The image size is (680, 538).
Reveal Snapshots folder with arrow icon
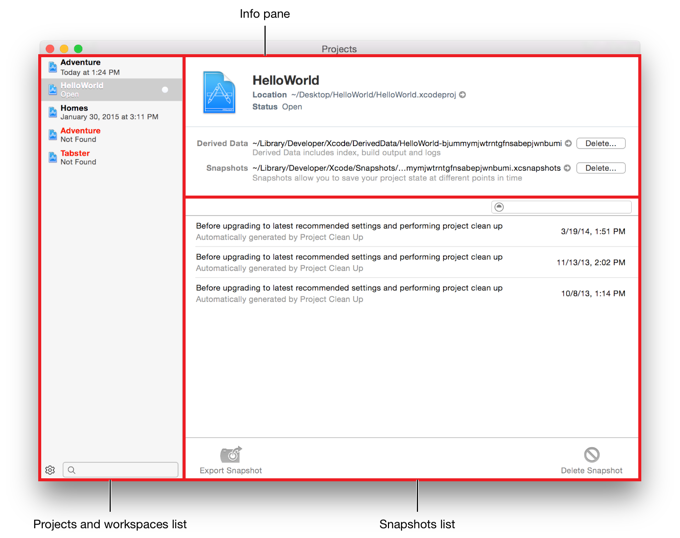click(567, 168)
